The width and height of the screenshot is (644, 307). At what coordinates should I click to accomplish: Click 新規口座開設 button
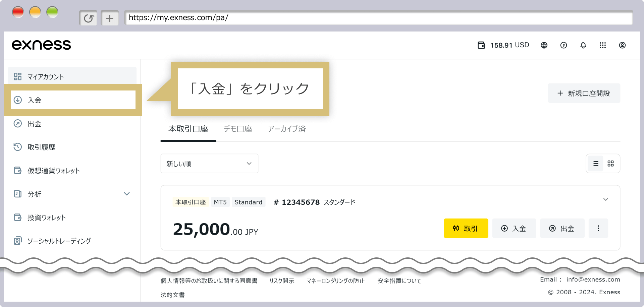584,93
